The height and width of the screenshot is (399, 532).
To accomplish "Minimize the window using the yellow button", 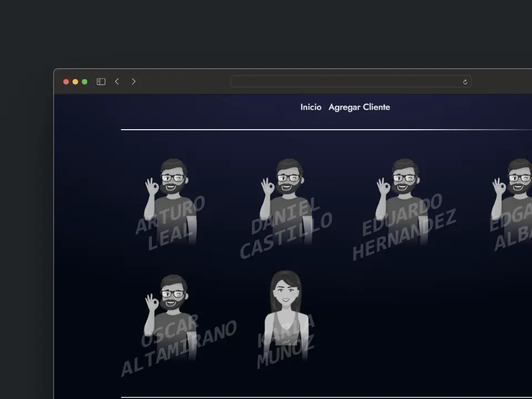I will pyautogui.click(x=75, y=81).
